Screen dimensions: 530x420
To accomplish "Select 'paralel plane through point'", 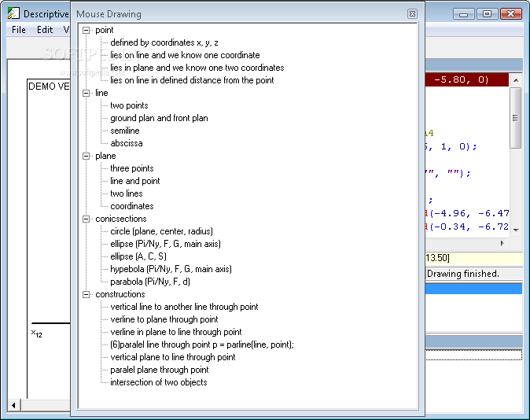I will point(159,370).
